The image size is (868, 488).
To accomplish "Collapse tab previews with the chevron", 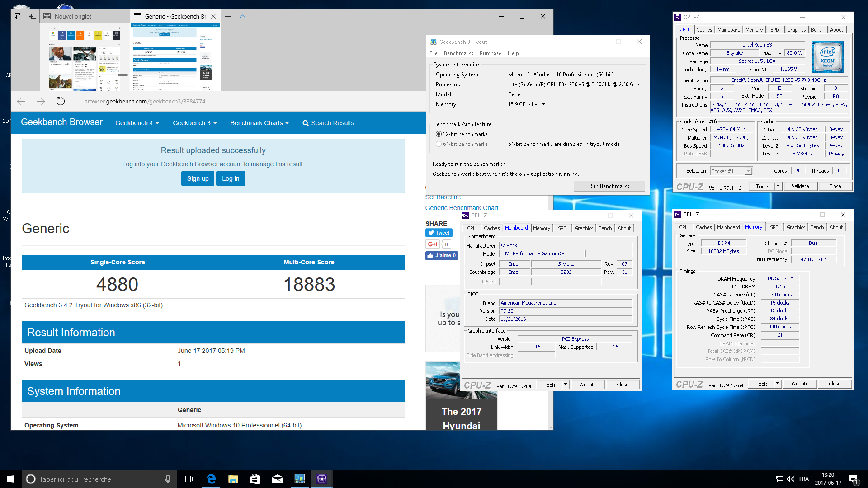I will [x=242, y=16].
